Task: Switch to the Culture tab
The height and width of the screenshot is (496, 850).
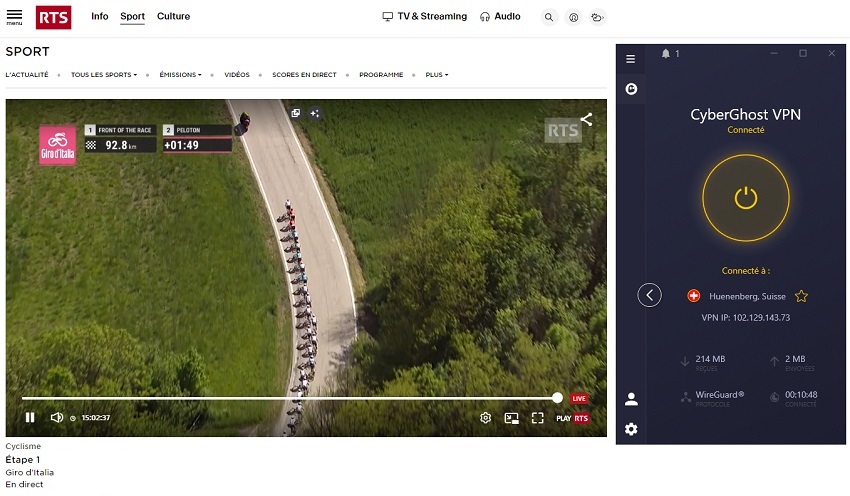Action: pyautogui.click(x=173, y=16)
